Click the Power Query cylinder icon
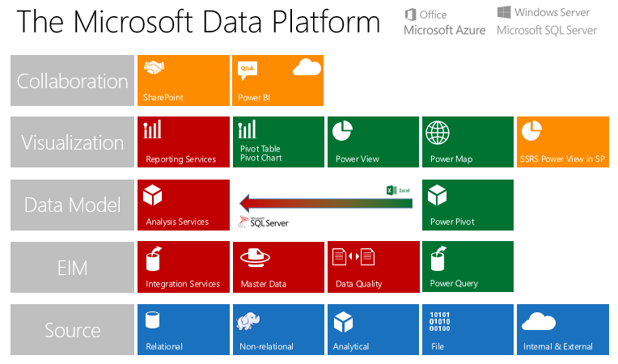 [x=437, y=258]
